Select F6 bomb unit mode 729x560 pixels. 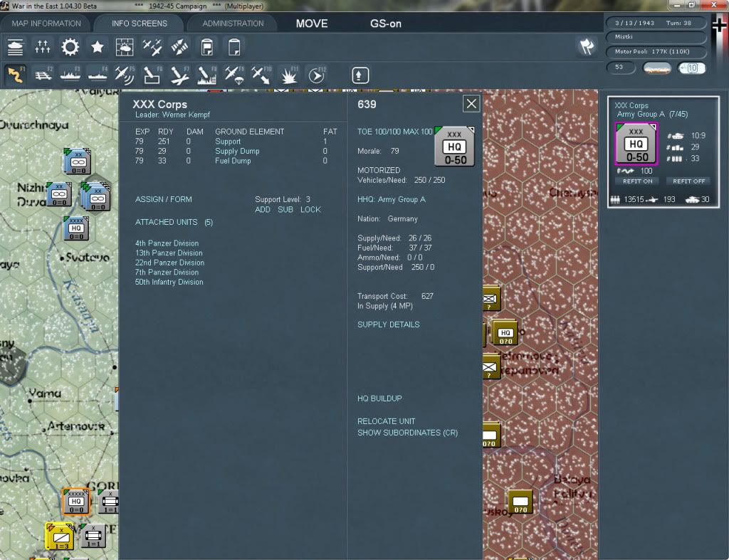click(x=152, y=75)
